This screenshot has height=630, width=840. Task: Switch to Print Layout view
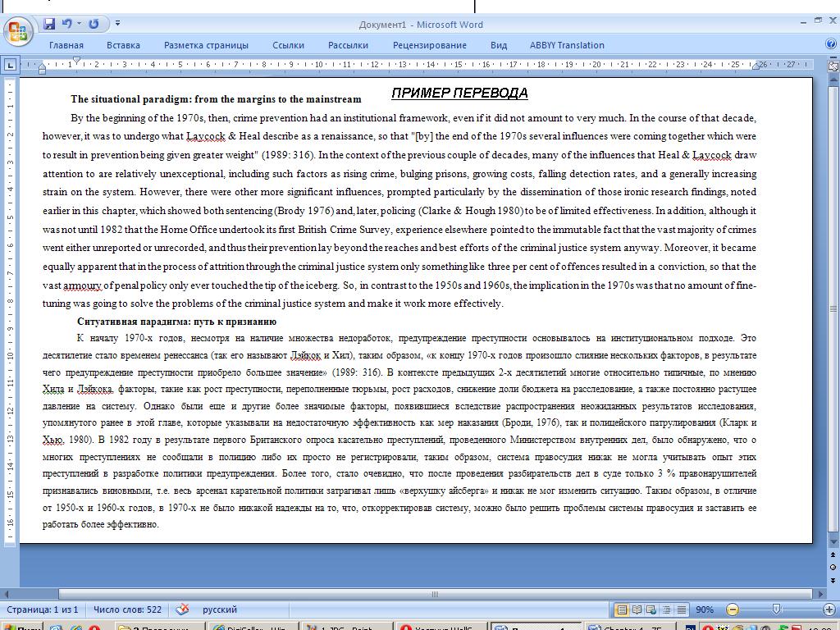(622, 609)
